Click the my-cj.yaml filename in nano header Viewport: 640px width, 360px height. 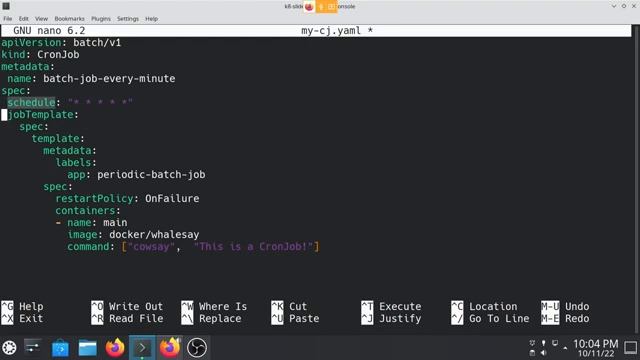331,31
